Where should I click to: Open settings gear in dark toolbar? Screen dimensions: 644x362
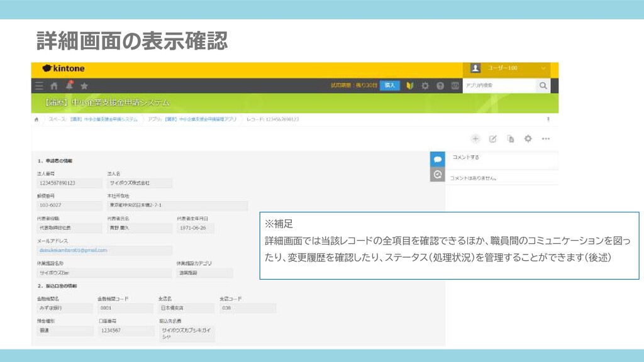(x=425, y=85)
